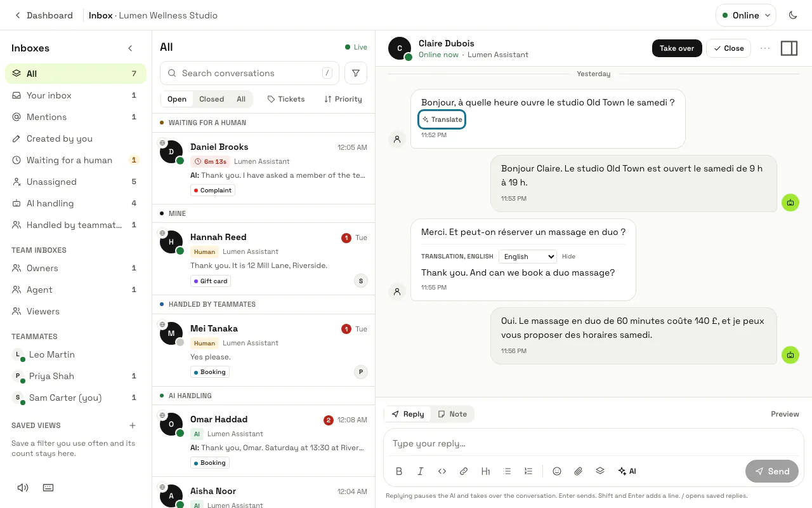Open keyboard shortcuts icon
The width and height of the screenshot is (812, 508).
coord(48,488)
